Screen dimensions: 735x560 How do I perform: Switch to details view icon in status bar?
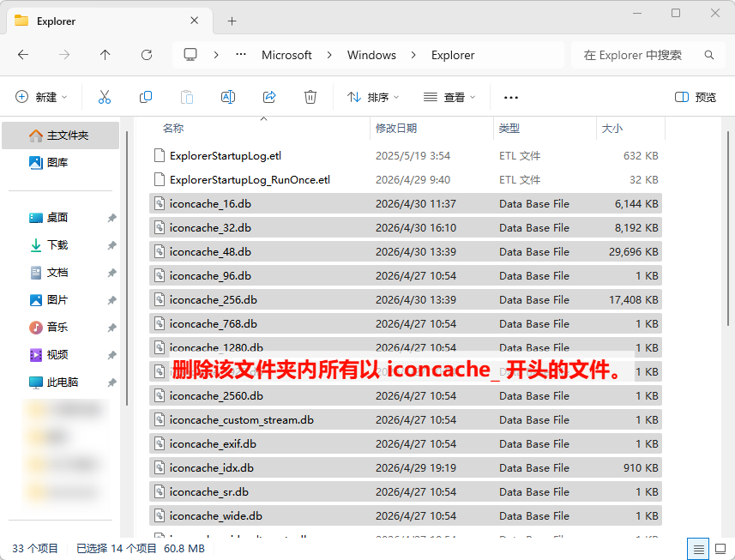click(x=698, y=549)
